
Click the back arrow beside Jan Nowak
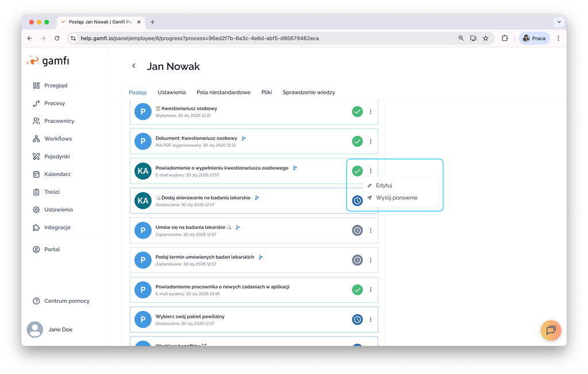(134, 66)
